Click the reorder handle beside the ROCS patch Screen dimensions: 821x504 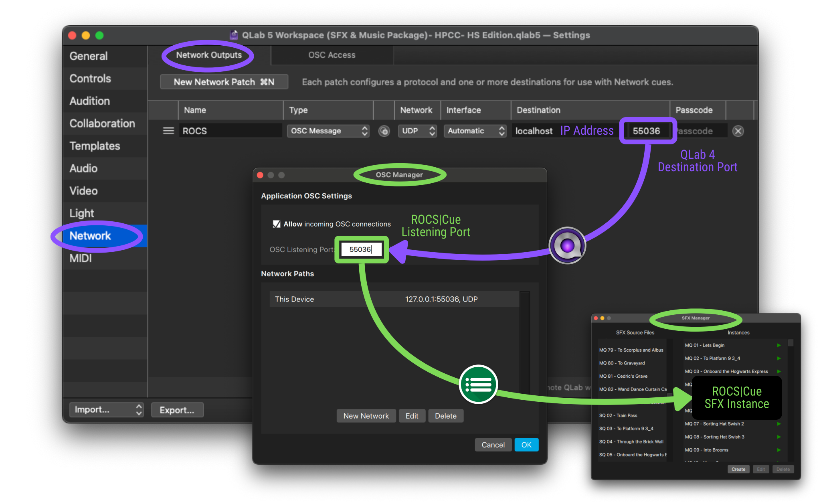click(x=168, y=131)
